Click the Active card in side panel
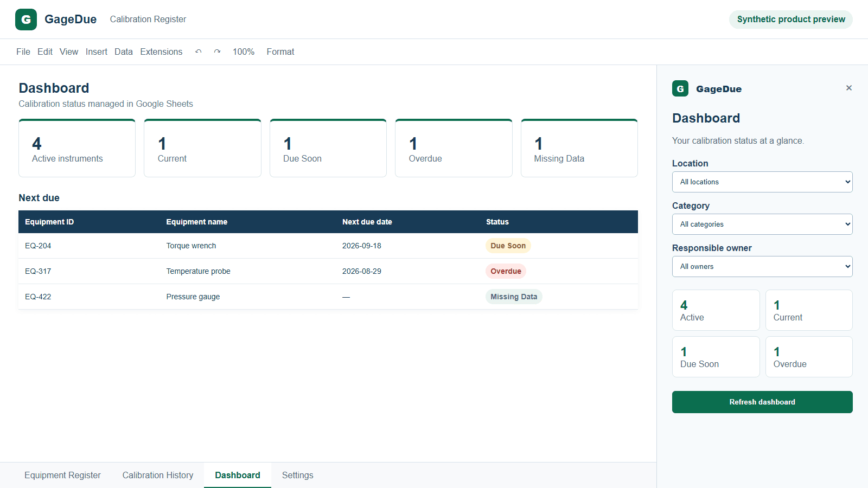Screen dimensions: 868x488 pyautogui.click(x=716, y=310)
